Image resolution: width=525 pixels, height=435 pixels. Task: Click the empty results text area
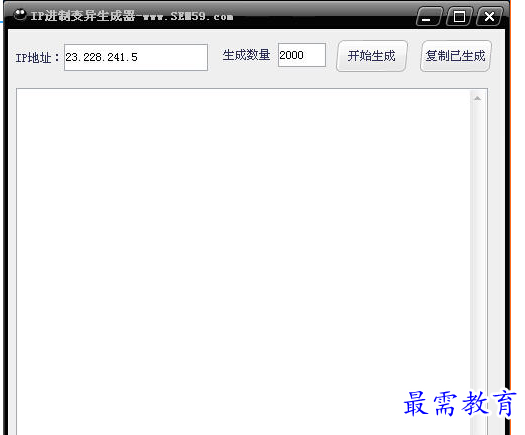(243, 262)
